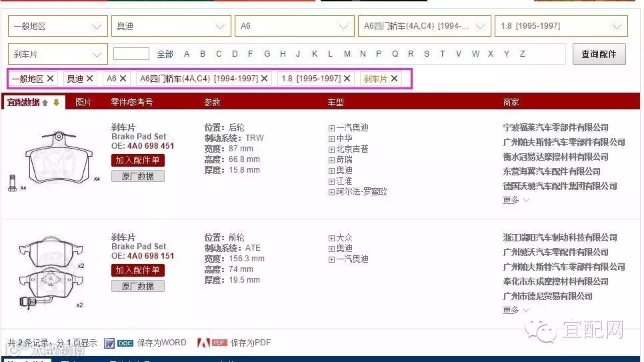View 原厂数据 for part 4A0 698 151
This screenshot has width=644, height=362.
[138, 287]
